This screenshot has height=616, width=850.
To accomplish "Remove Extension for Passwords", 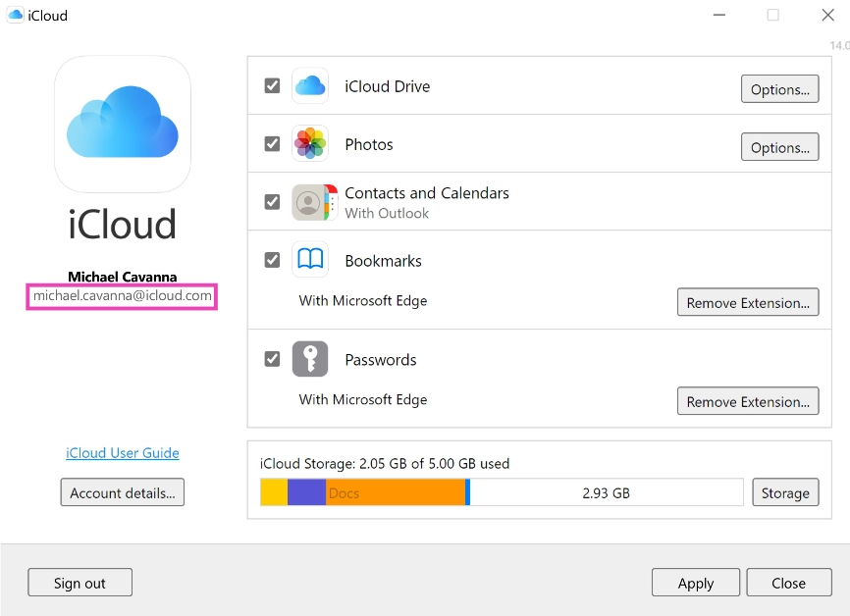I will [748, 401].
